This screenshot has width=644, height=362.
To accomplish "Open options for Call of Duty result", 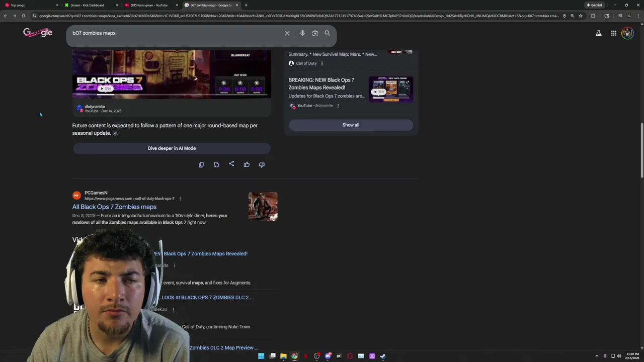I will (322, 63).
